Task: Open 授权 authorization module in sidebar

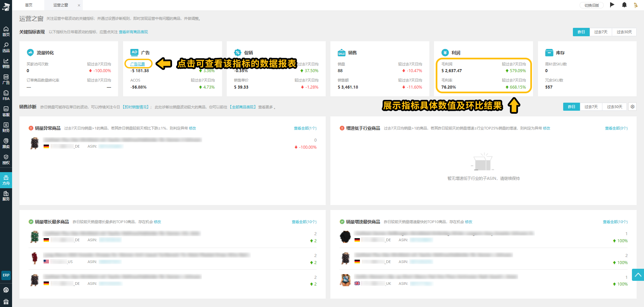Action: pos(6,159)
